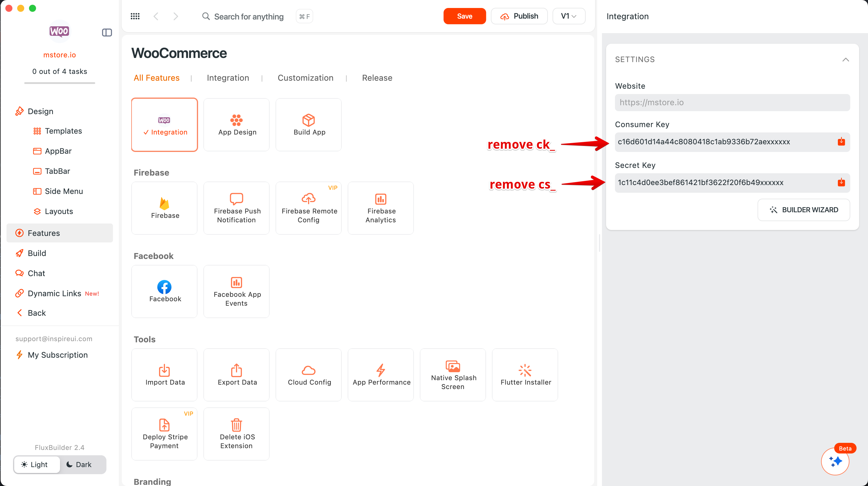Launch the Builder Wizard

[803, 210]
